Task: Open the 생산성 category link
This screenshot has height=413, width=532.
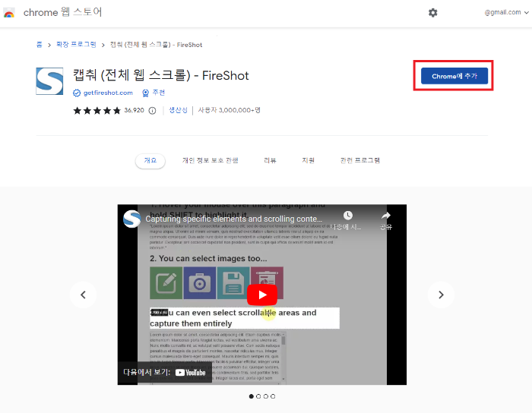Action: click(x=178, y=110)
